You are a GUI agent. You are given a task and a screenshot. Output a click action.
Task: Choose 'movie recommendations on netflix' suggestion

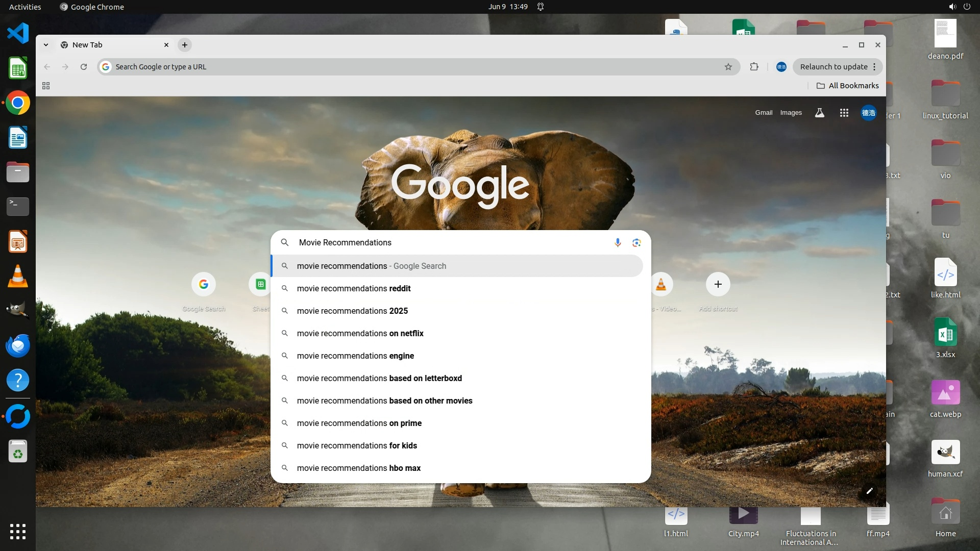tap(360, 333)
